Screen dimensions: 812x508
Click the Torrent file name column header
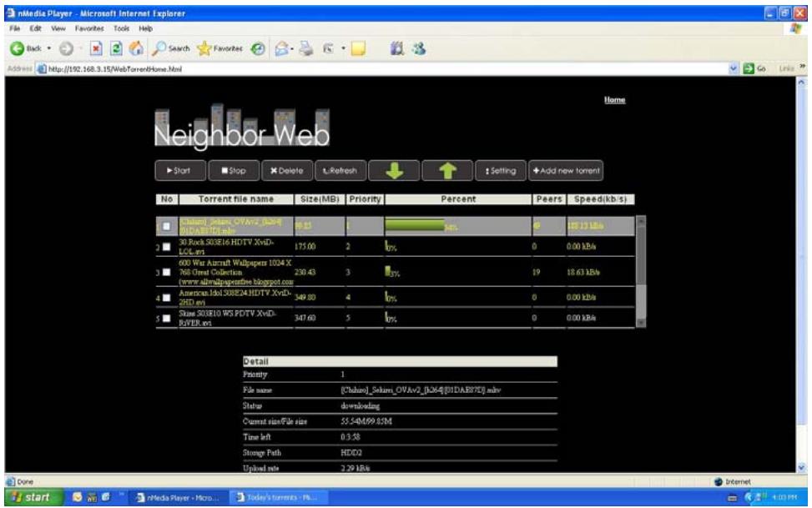click(x=236, y=199)
